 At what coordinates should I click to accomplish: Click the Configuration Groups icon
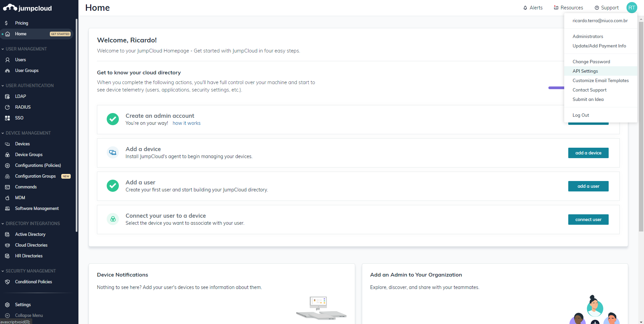[7, 176]
